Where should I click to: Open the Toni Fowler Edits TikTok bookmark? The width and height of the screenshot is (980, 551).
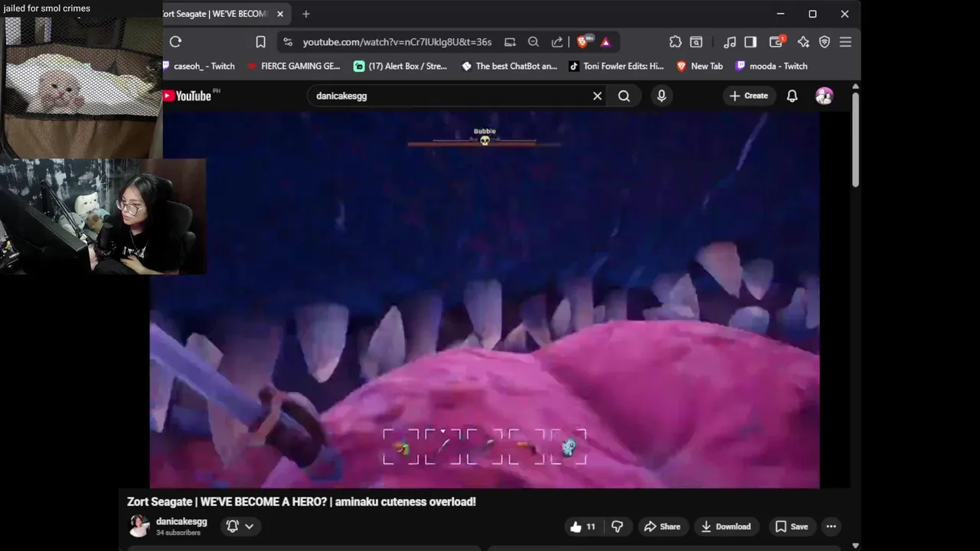(x=616, y=66)
